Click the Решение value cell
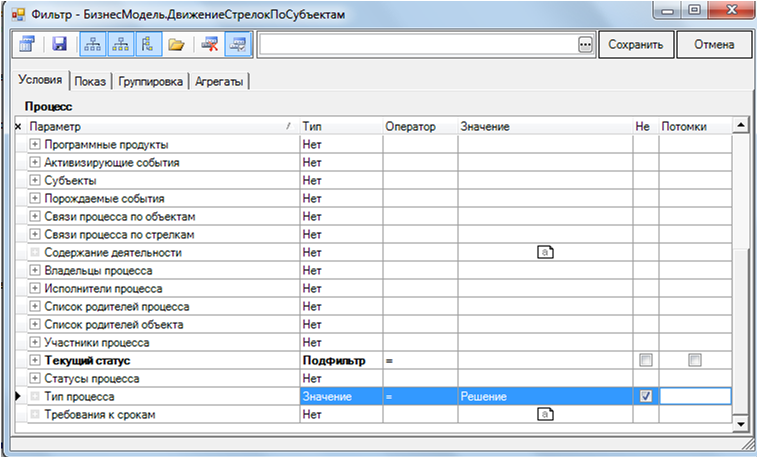The image size is (759, 458). pos(544,397)
